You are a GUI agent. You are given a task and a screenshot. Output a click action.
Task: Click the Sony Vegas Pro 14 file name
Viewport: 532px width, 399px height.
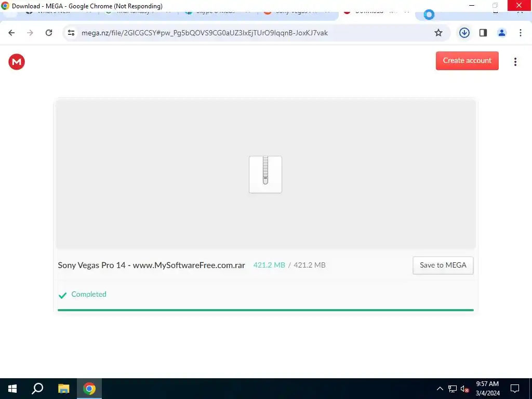pos(151,265)
